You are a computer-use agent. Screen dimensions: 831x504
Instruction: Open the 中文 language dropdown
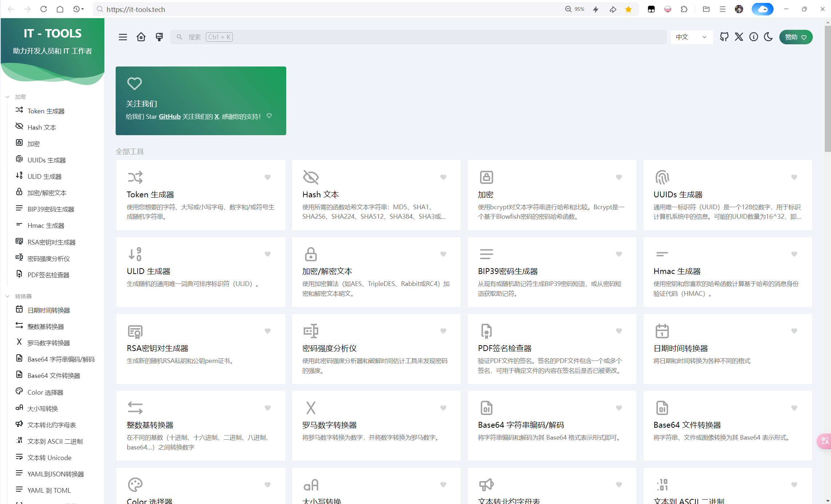point(691,37)
